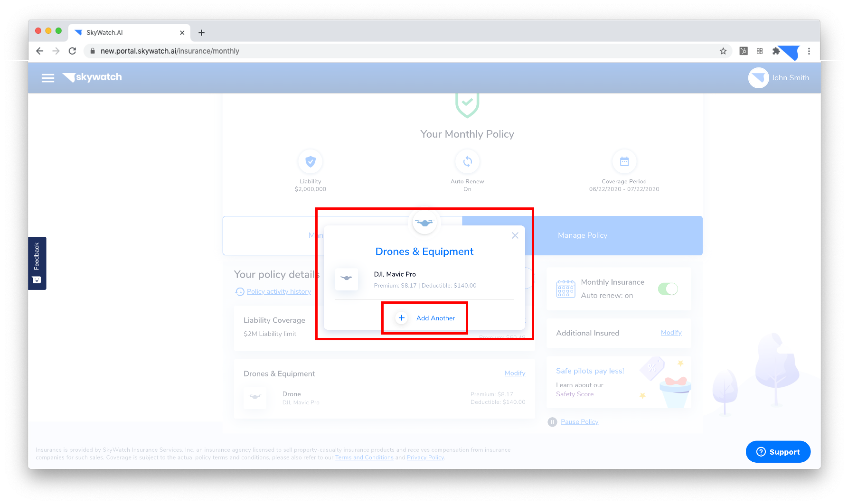This screenshot has height=504, width=848.
Task: Click the Liability shield icon
Action: click(311, 162)
